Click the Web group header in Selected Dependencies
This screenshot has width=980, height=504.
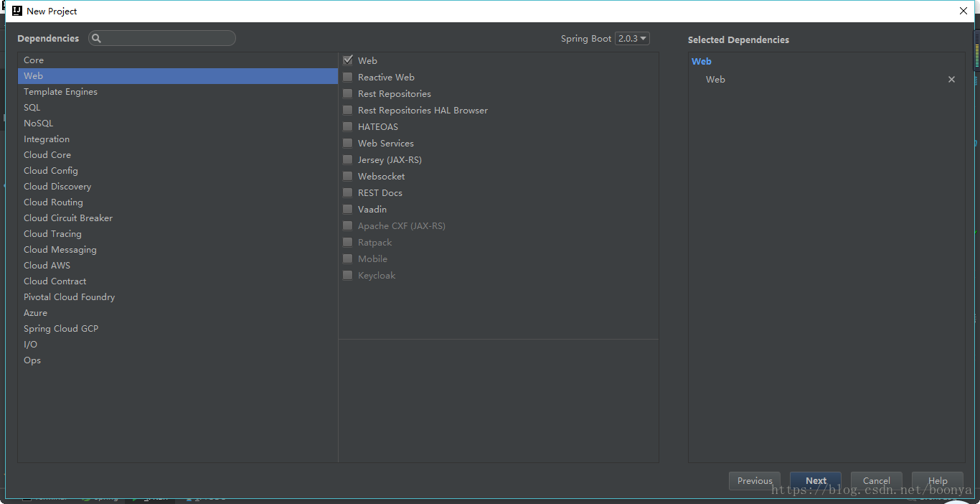[702, 62]
